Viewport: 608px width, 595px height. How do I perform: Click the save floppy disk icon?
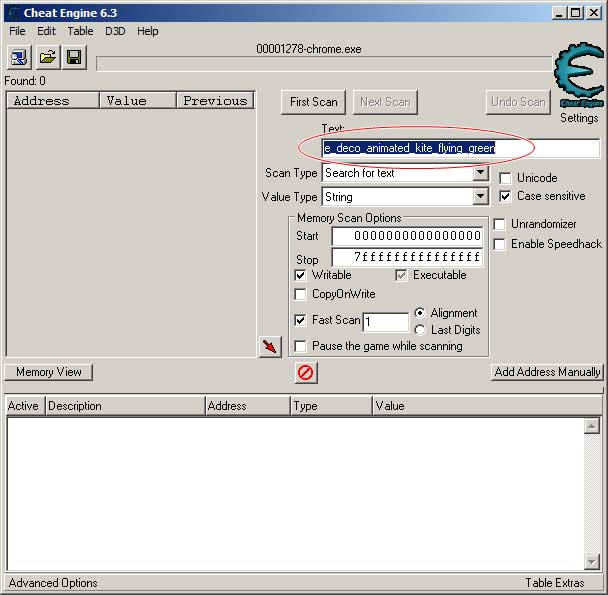(74, 57)
